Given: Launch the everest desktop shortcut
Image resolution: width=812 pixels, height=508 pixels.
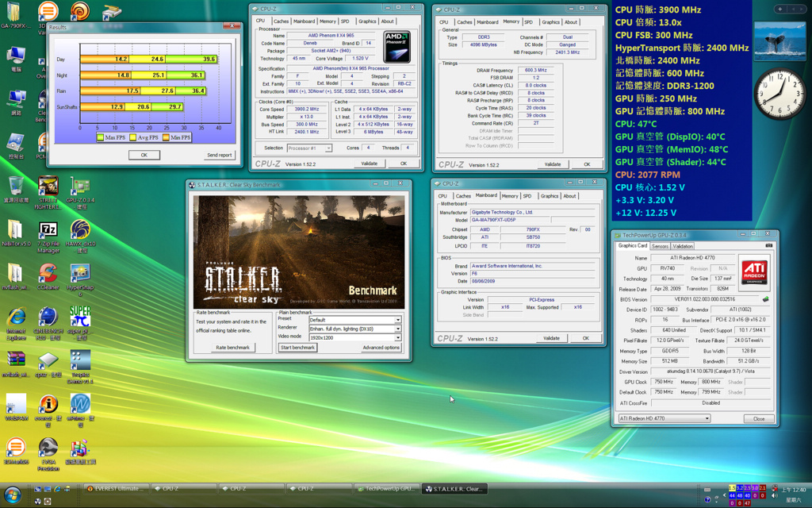Looking at the screenshot, I should pyautogui.click(x=48, y=410).
